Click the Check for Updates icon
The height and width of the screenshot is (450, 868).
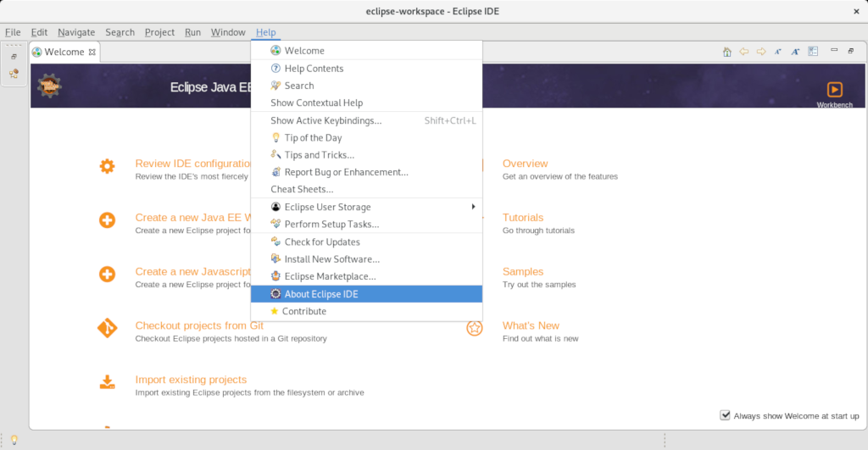[x=275, y=242]
